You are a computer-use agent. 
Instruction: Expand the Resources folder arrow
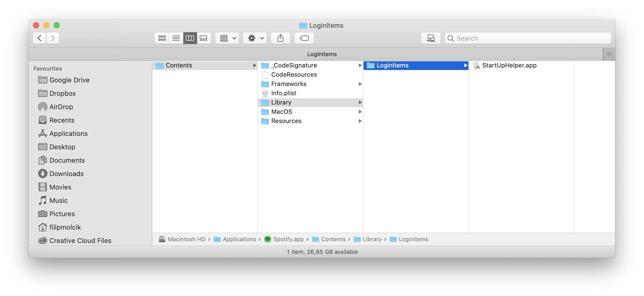click(360, 121)
